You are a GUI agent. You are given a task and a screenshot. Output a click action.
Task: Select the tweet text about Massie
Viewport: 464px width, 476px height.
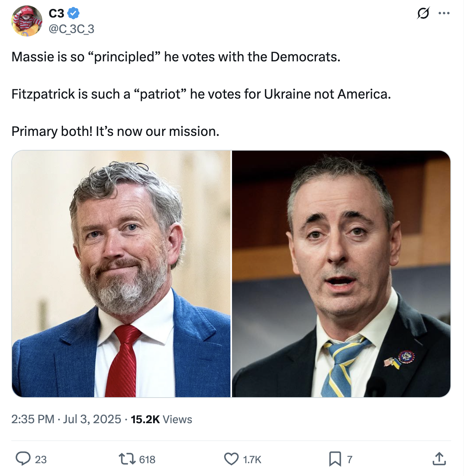[x=176, y=57]
